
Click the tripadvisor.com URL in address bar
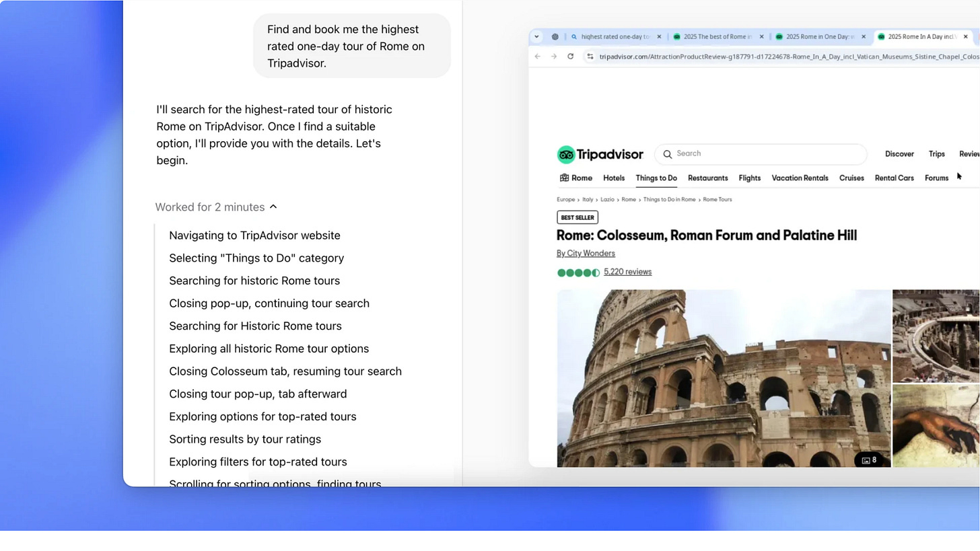point(789,57)
